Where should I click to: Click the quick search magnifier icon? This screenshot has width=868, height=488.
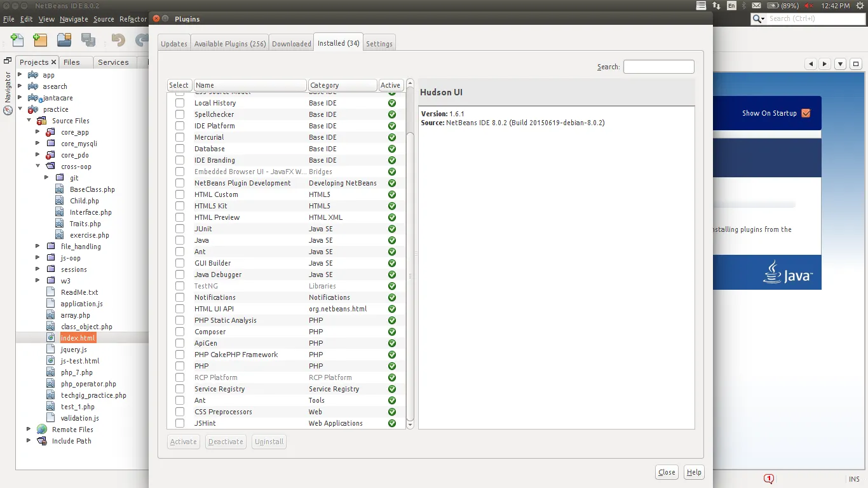pyautogui.click(x=758, y=19)
